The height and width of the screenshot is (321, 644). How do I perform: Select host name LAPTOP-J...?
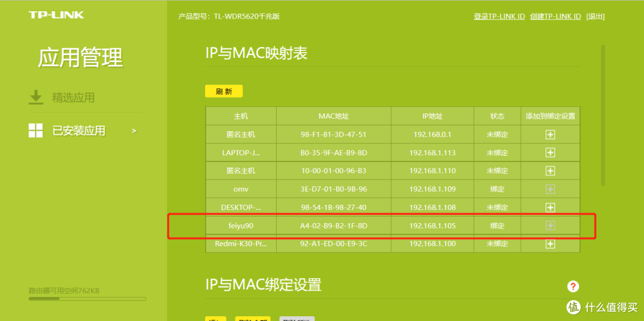click(x=241, y=153)
